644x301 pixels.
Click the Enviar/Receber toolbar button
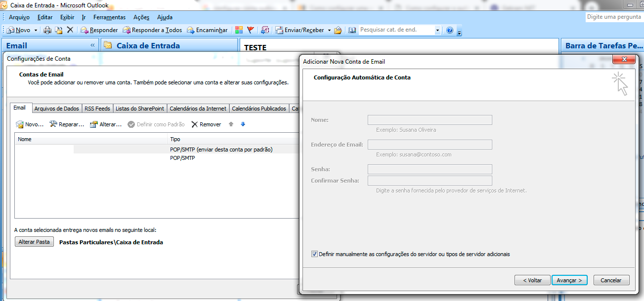click(x=300, y=30)
